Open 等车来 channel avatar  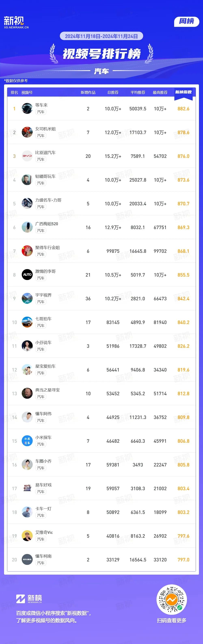coord(27,108)
